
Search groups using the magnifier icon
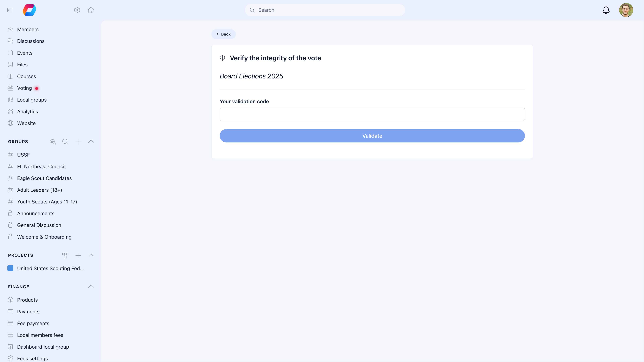pyautogui.click(x=65, y=142)
